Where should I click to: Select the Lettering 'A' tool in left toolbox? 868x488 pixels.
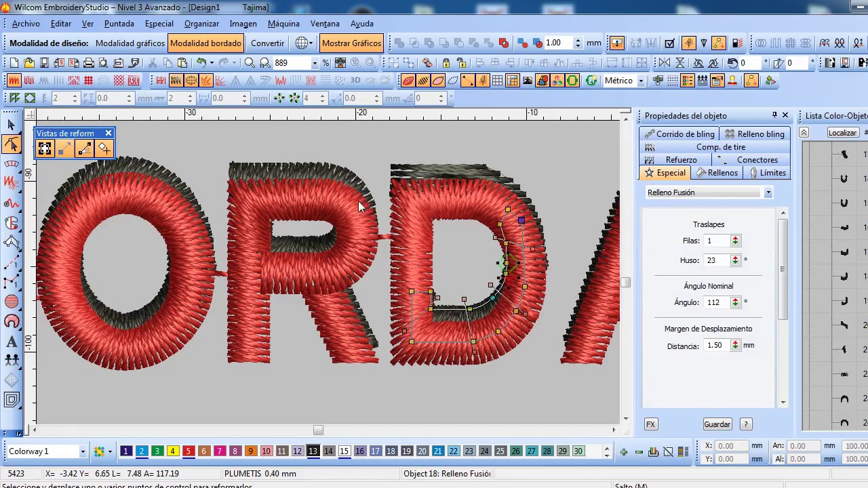click(12, 342)
